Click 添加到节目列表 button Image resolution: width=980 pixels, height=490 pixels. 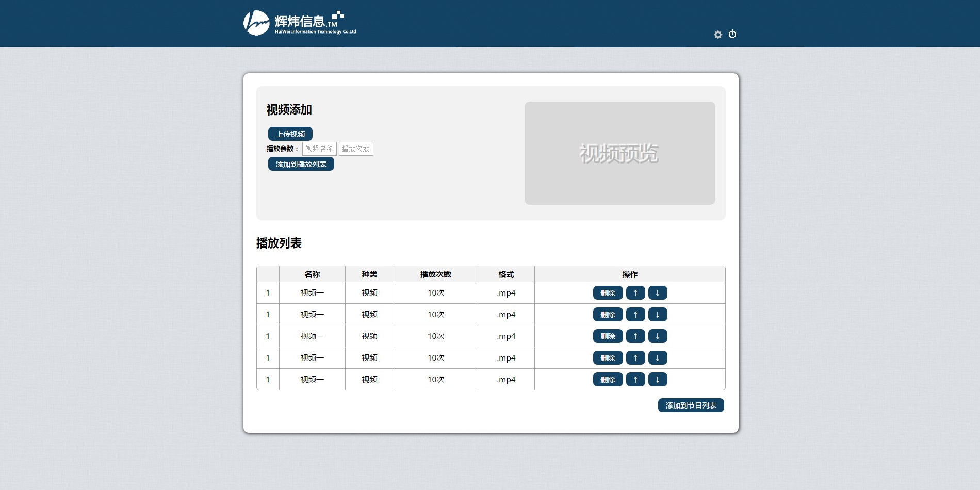click(x=691, y=405)
